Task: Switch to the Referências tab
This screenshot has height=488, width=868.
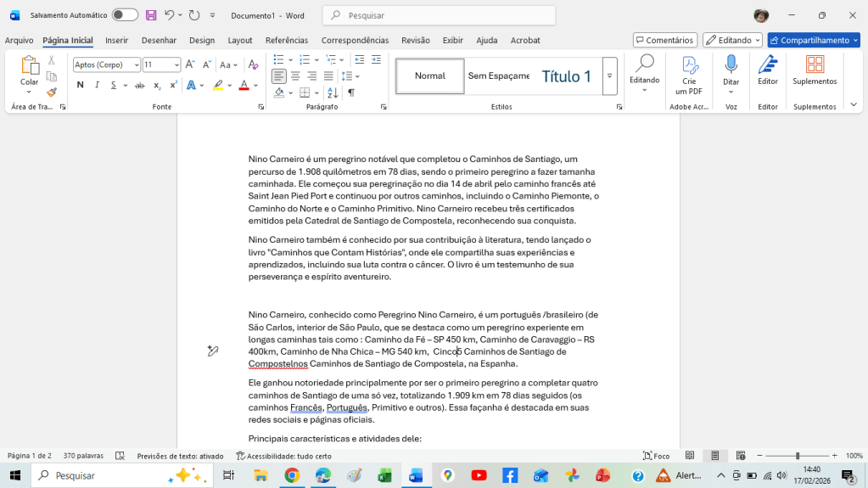Action: [x=287, y=40]
